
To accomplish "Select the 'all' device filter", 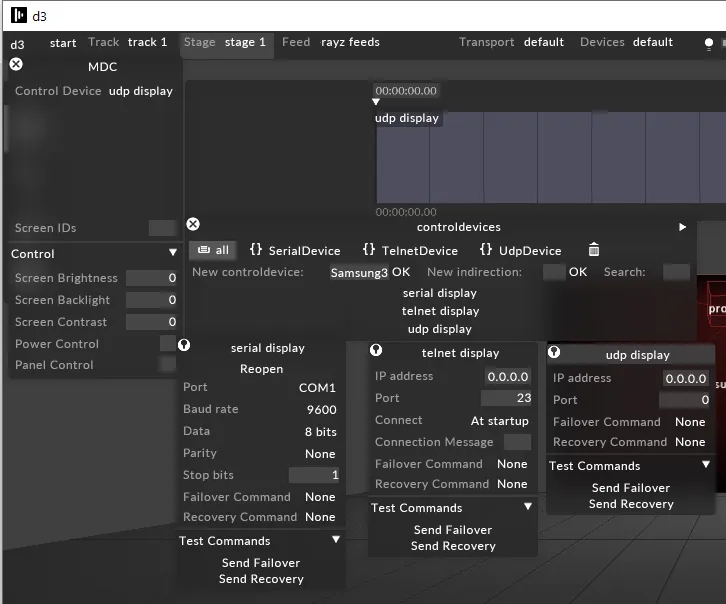I will click(213, 251).
